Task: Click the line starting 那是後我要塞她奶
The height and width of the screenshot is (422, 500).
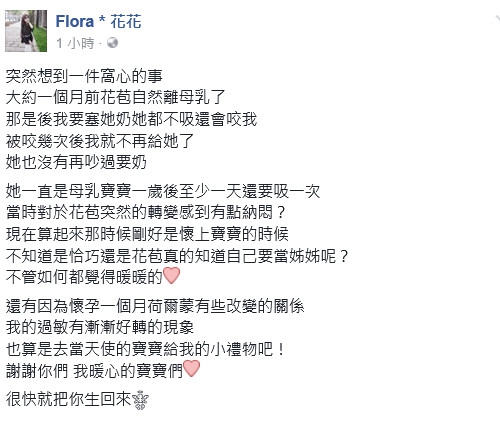Action: pyautogui.click(x=131, y=119)
